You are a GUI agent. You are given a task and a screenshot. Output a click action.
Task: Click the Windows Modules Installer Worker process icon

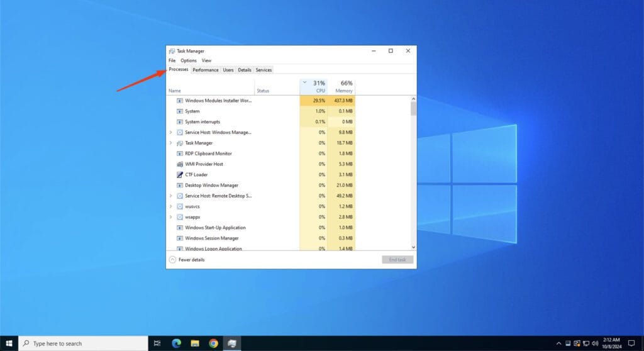[x=179, y=101]
